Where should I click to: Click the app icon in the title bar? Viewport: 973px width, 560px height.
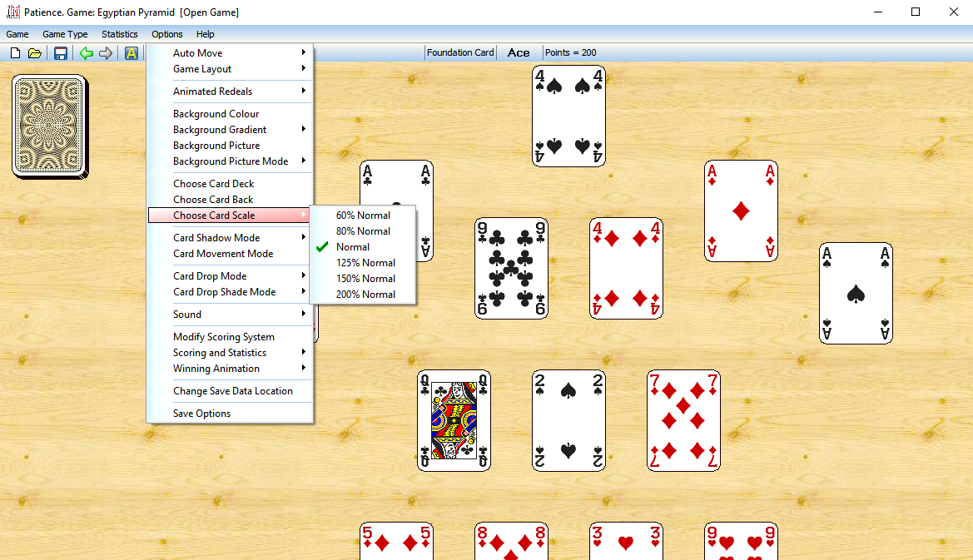[x=13, y=12]
